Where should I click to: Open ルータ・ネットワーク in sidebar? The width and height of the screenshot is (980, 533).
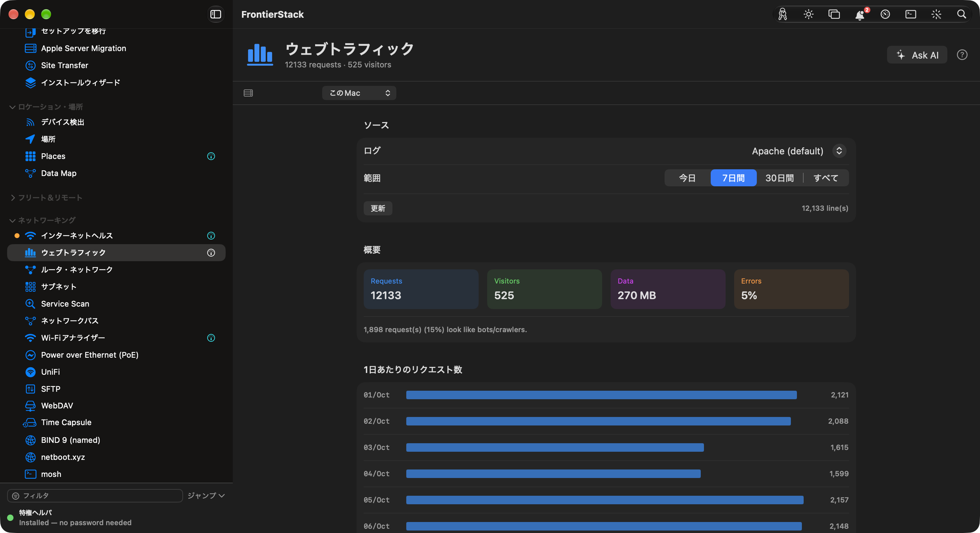(x=116, y=270)
